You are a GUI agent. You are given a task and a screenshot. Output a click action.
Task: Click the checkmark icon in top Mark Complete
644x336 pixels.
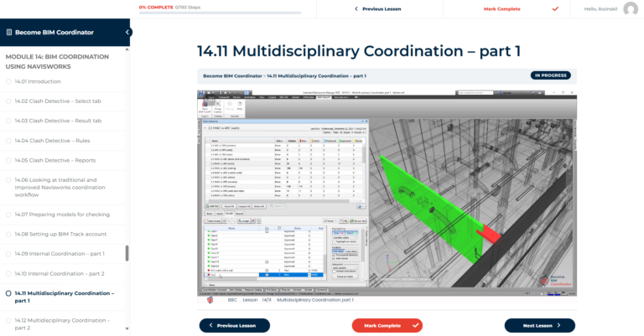tap(554, 8)
